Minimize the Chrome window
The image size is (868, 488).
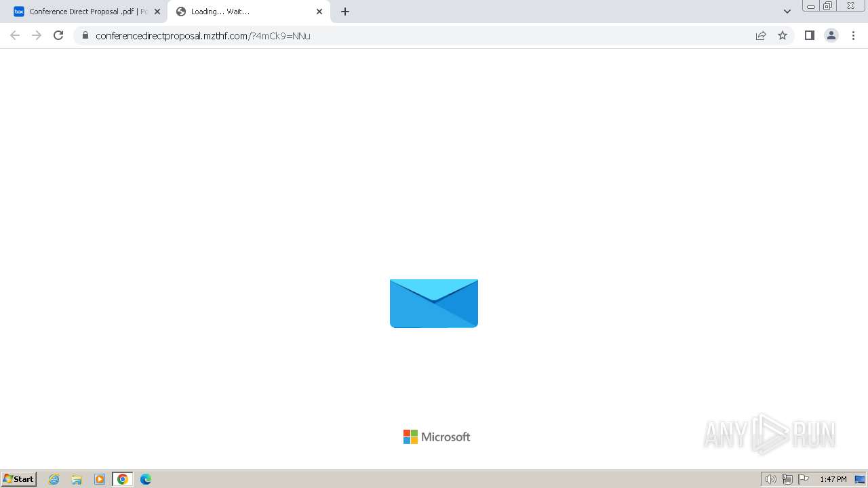coord(811,6)
